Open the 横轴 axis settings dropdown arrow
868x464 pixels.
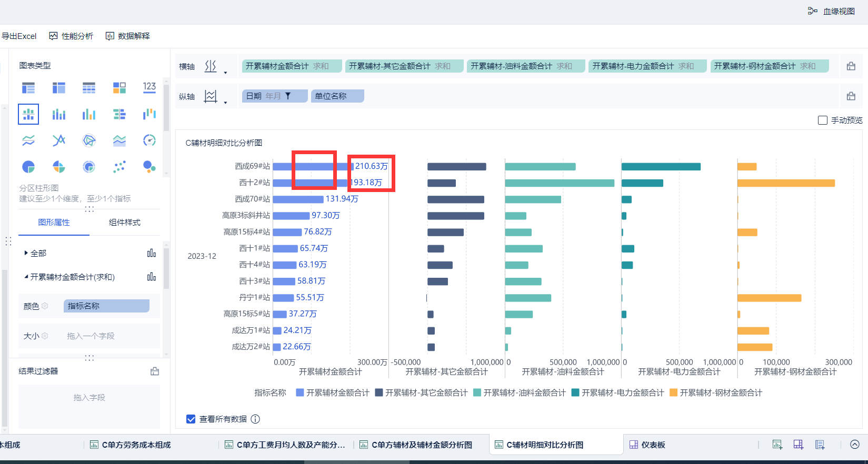pos(225,73)
